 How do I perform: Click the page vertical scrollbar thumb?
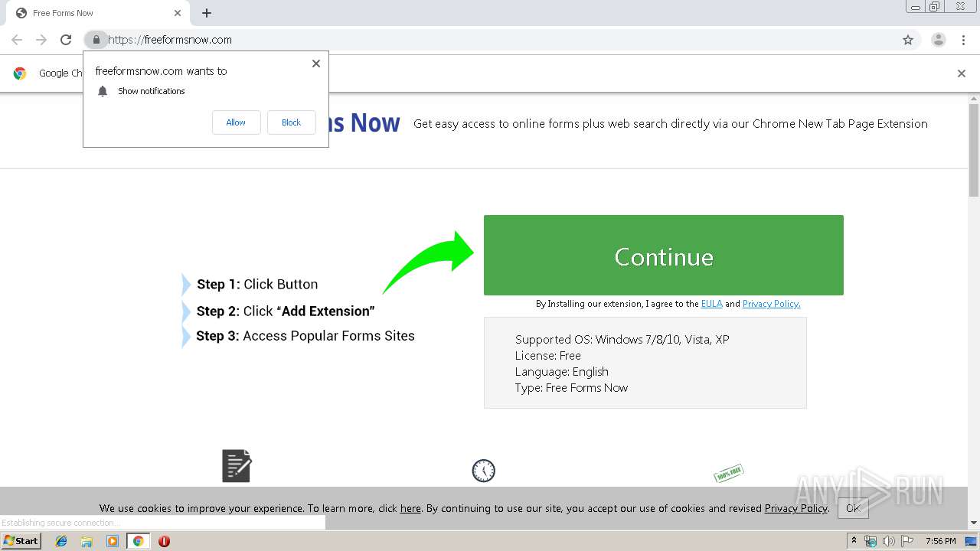[974, 149]
